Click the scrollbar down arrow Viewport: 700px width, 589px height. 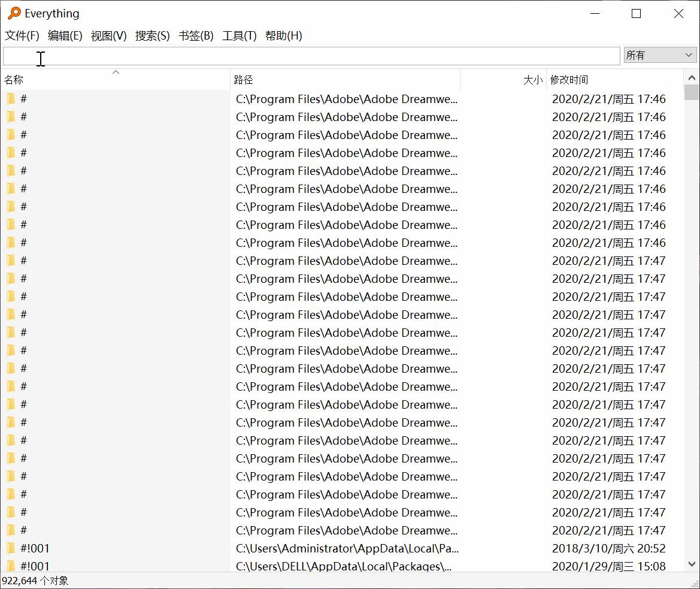tap(692, 564)
